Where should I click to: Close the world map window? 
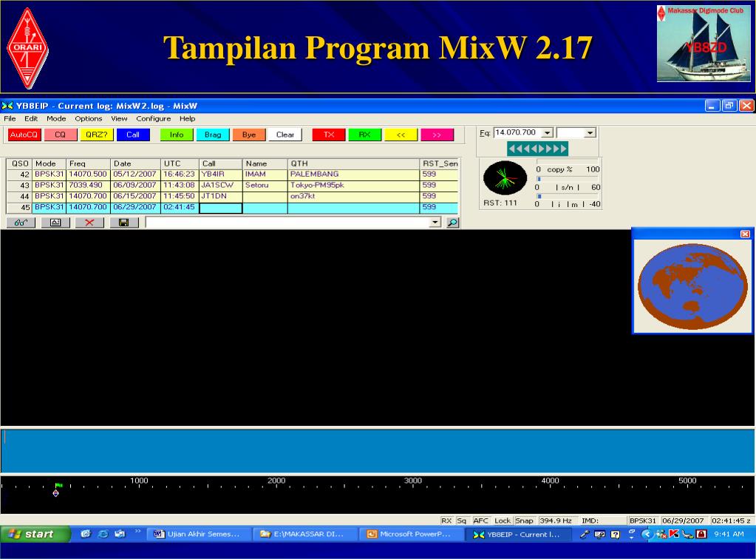[x=745, y=234]
